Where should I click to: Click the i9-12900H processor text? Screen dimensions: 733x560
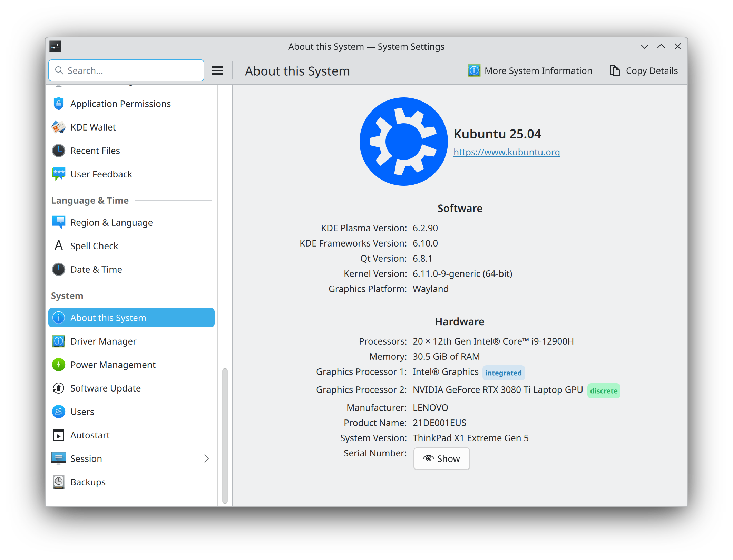click(x=493, y=341)
